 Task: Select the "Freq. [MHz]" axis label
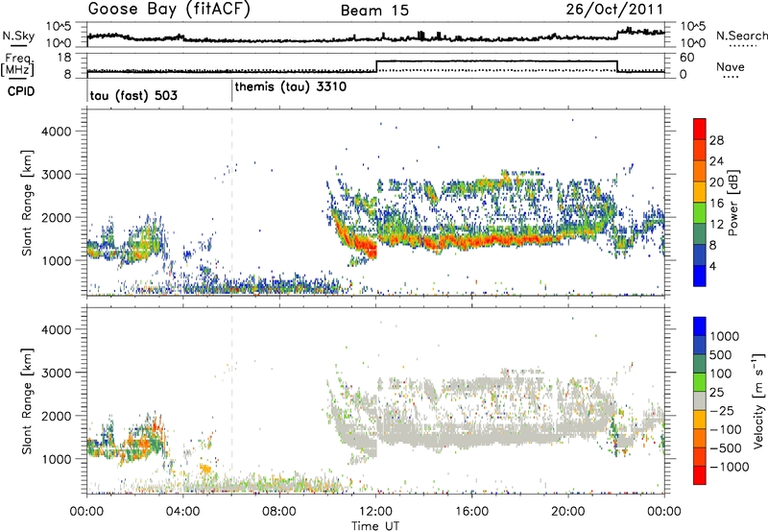coord(17,64)
